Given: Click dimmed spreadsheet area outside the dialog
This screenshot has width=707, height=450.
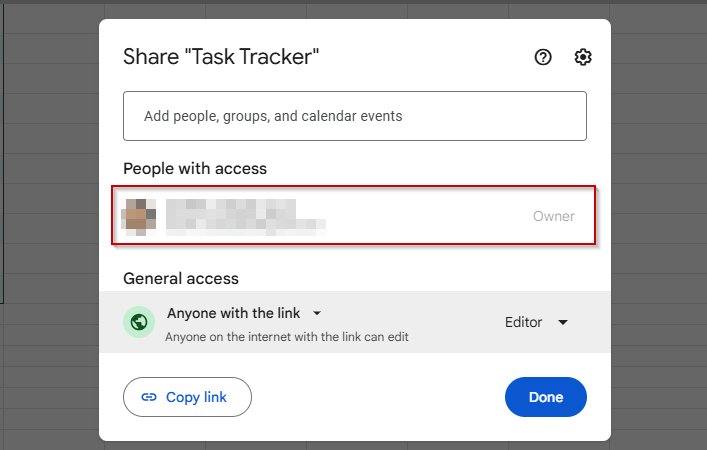Looking at the screenshot, I should pos(50,225).
